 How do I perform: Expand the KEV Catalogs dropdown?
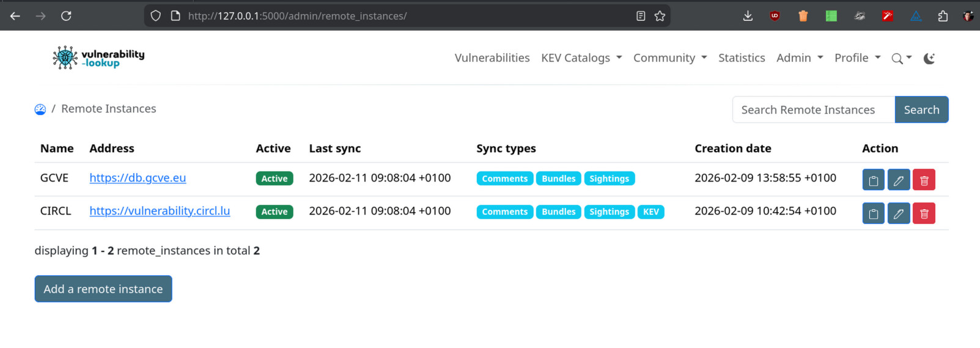[x=581, y=58]
